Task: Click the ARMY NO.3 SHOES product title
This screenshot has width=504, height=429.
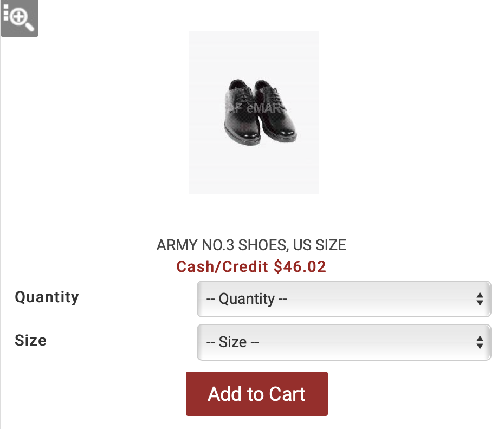Action: coord(251,245)
